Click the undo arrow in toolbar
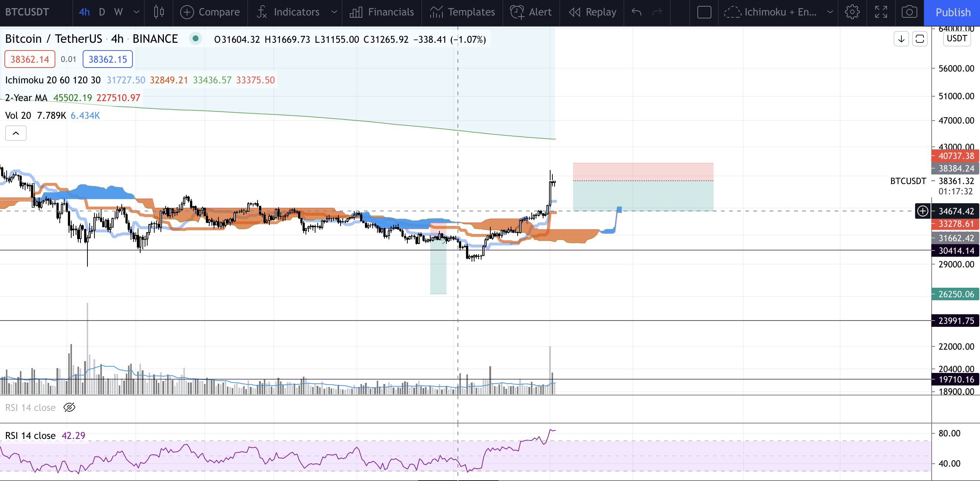Viewport: 980px width, 481px height. pyautogui.click(x=636, y=12)
